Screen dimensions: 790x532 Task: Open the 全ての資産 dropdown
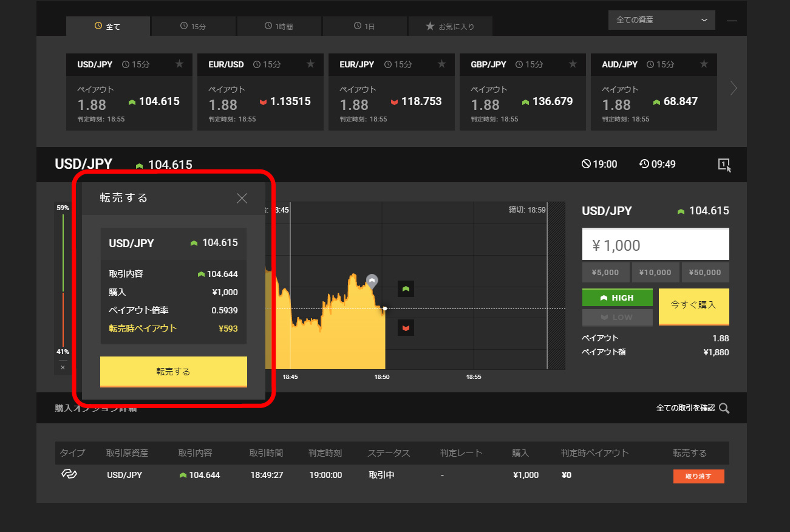[x=662, y=20]
